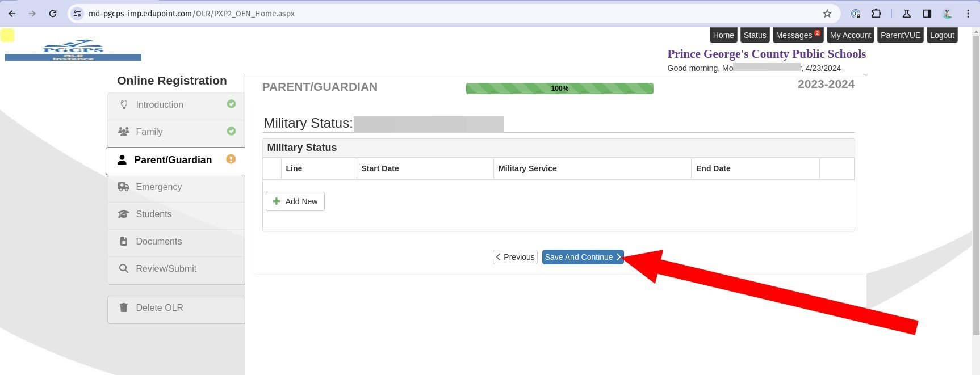Click the browser reload icon
This screenshot has height=375, width=980.
tap(53, 14)
